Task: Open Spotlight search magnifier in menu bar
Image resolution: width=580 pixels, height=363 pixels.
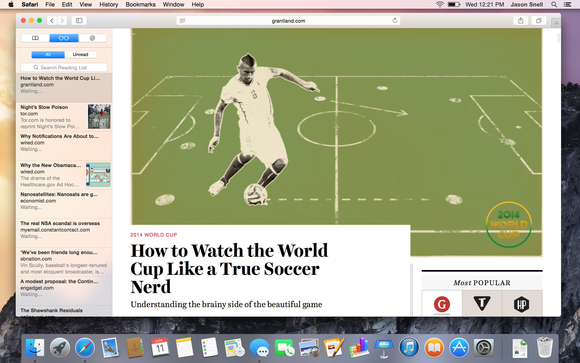Action: click(x=554, y=4)
